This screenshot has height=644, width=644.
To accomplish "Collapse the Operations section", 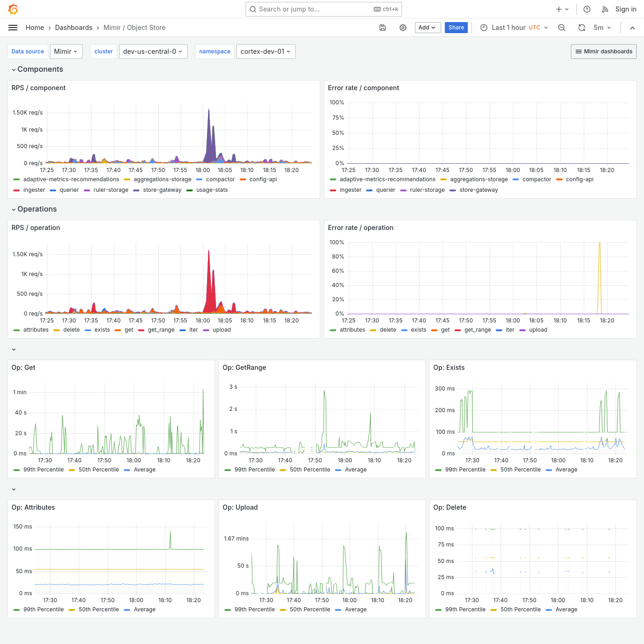I will pyautogui.click(x=37, y=209).
